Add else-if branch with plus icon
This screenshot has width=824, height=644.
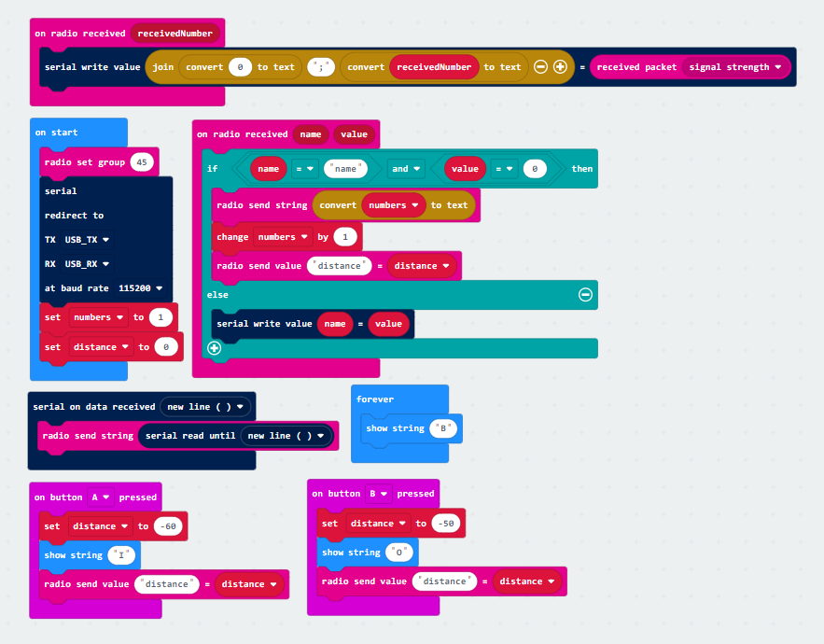(x=214, y=348)
